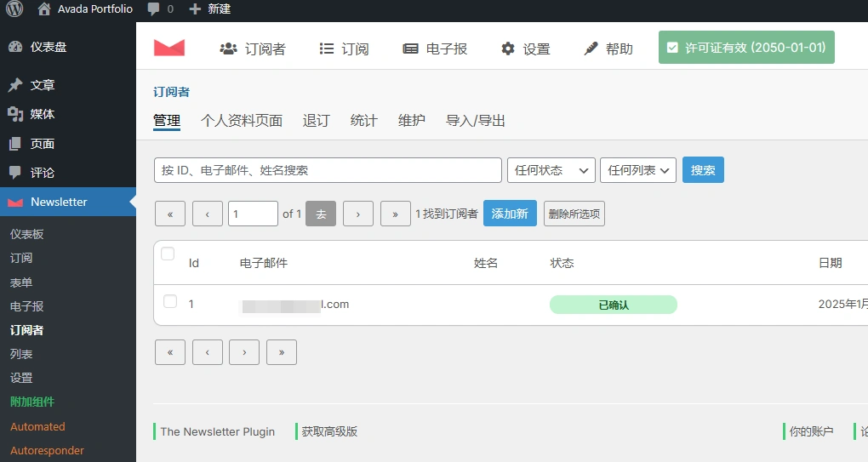Click the 获取高级版 footer link
868x462 pixels.
[330, 431]
